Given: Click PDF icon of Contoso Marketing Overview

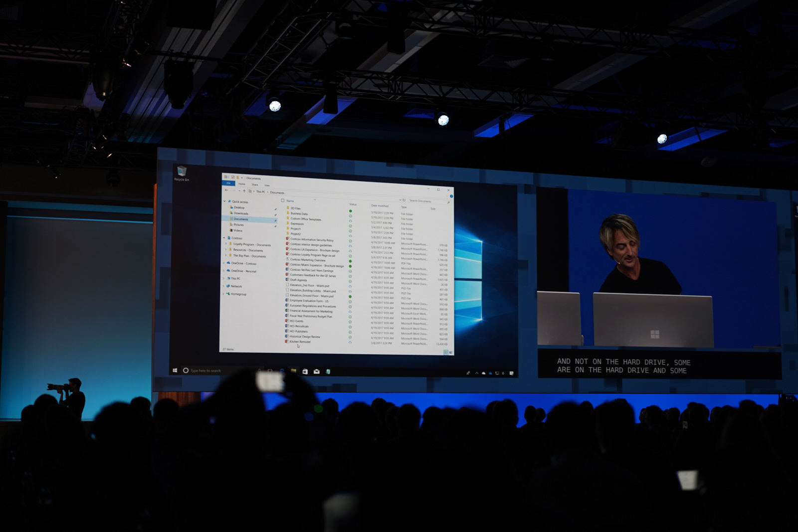Looking at the screenshot, I should click(287, 259).
